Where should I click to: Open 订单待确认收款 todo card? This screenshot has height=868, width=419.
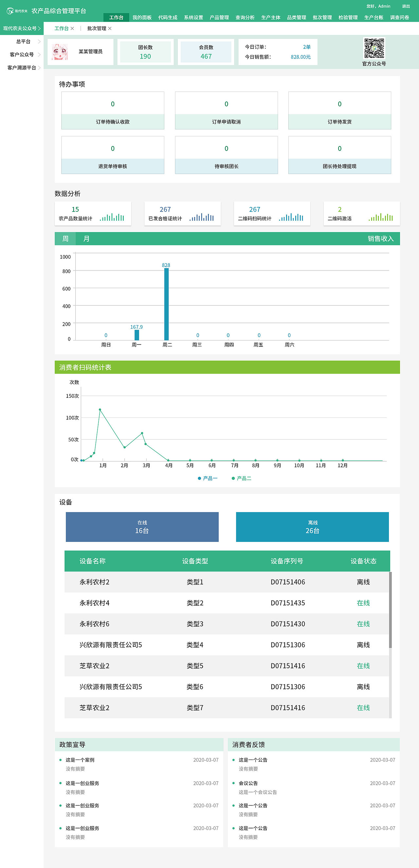113,111
